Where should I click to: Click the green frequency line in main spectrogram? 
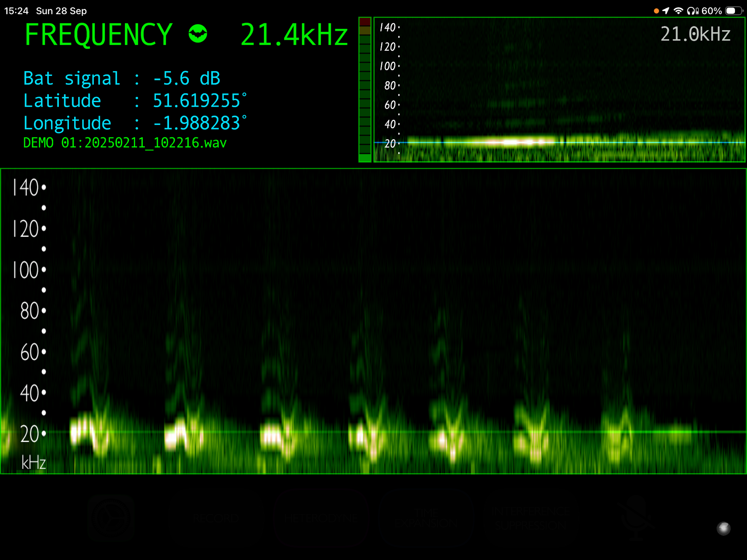tap(373, 432)
